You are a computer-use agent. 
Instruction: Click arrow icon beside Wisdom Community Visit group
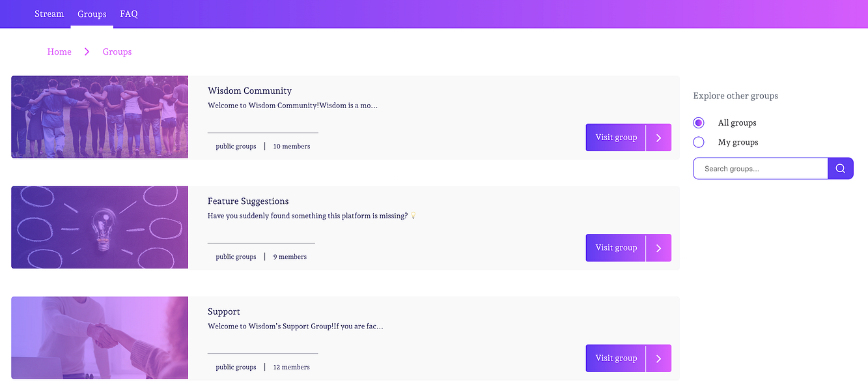coord(658,138)
